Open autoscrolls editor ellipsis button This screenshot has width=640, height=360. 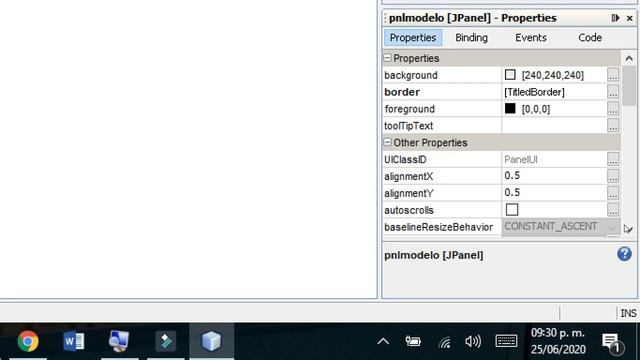click(x=613, y=210)
